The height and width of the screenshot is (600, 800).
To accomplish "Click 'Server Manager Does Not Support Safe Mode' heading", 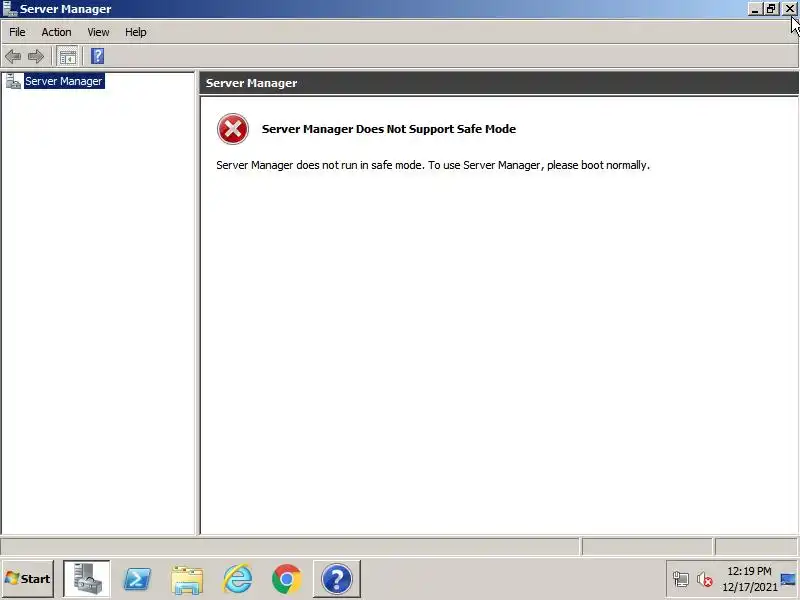I will coord(389,129).
